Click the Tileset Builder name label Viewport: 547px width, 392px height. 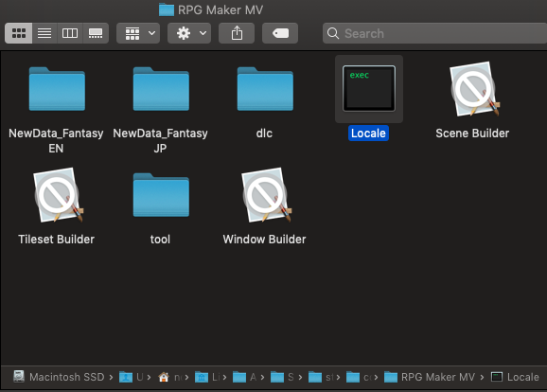[56, 240]
